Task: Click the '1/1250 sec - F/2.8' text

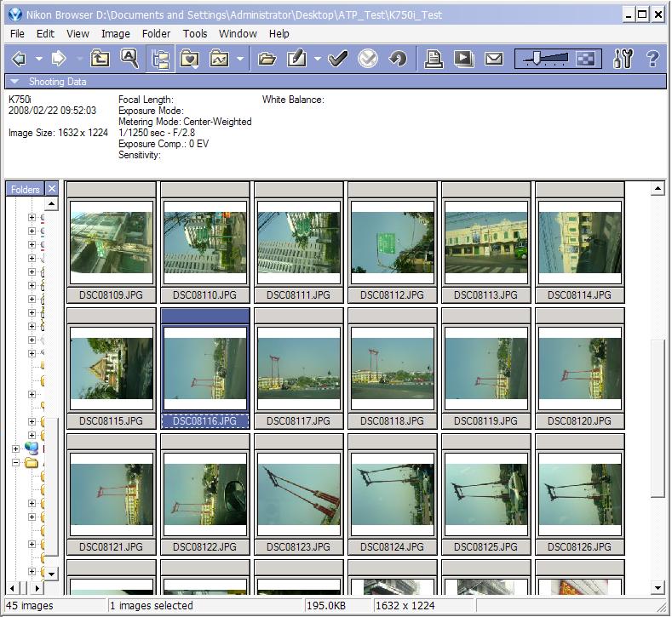Action: (x=157, y=133)
